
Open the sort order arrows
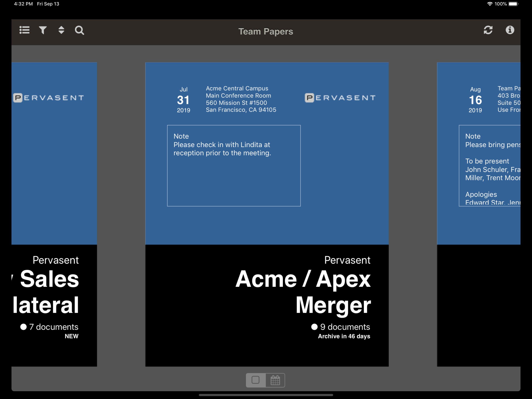61,30
